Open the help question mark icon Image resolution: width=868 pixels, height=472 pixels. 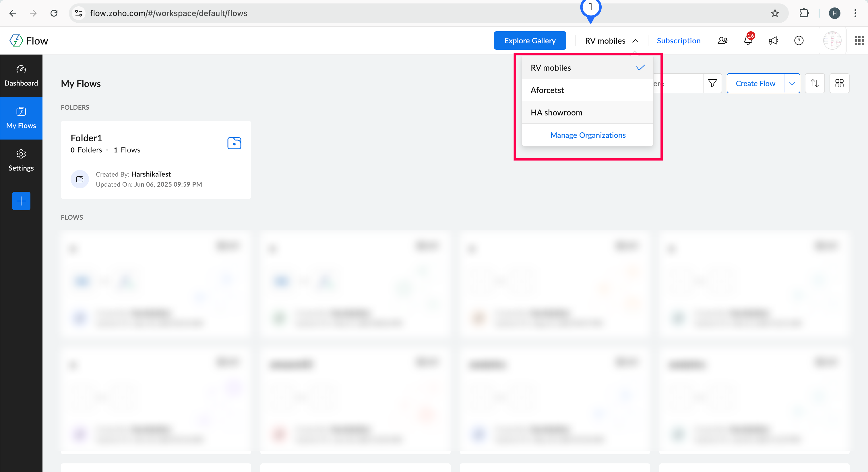(x=799, y=41)
